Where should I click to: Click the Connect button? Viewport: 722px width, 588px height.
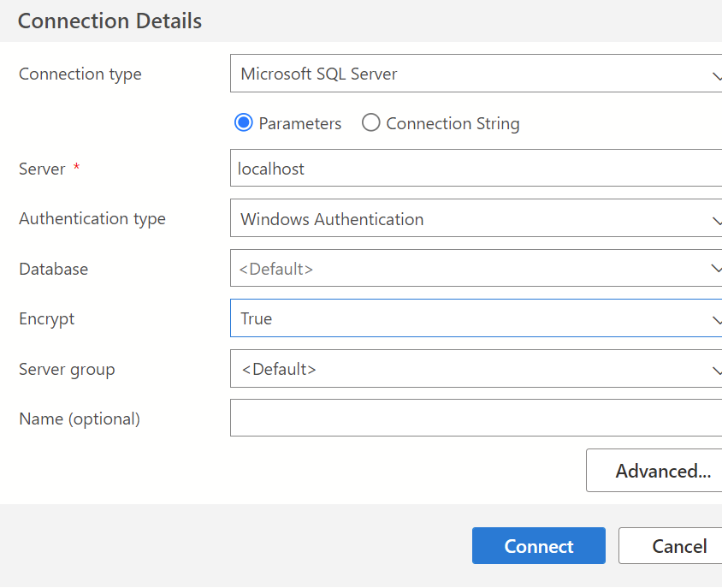tap(538, 546)
